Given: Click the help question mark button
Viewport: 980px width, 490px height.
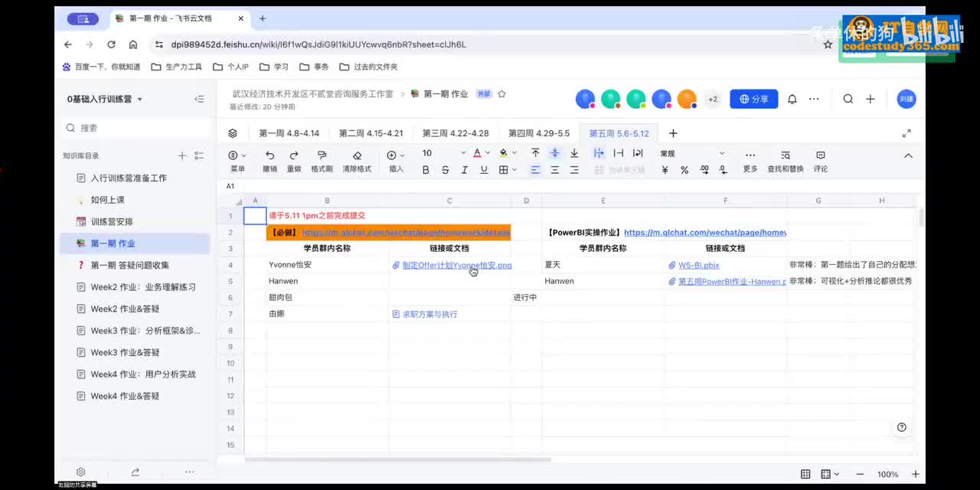Looking at the screenshot, I should pyautogui.click(x=901, y=427).
